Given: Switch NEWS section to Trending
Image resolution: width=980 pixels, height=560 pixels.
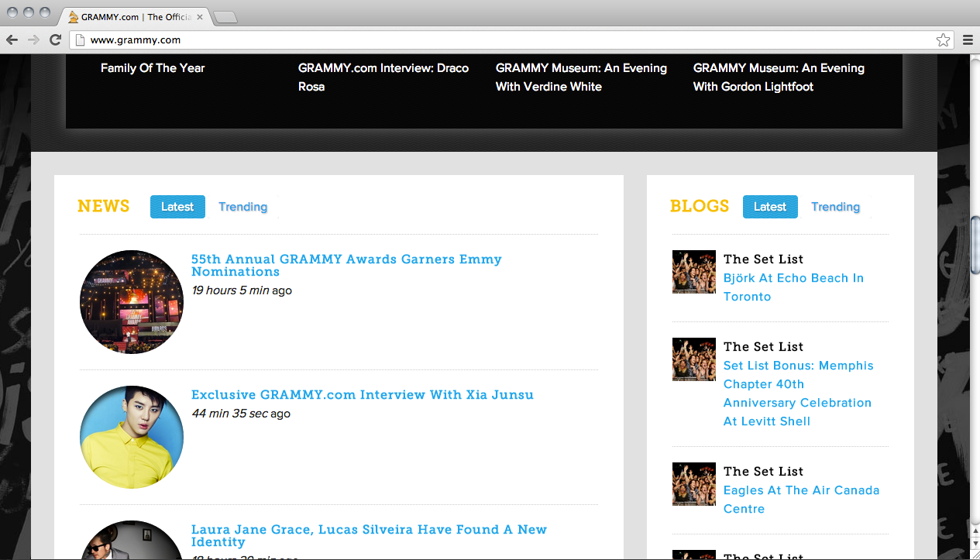Looking at the screenshot, I should point(242,207).
